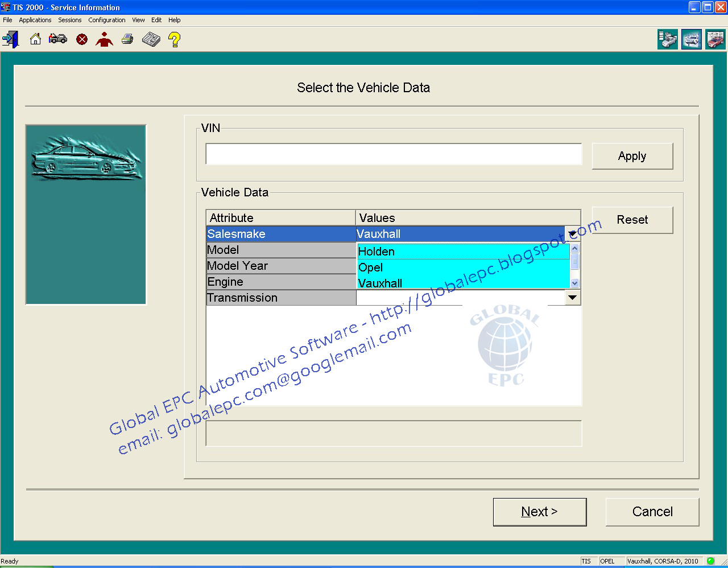Click the TIS status bar entry
Image resolution: width=728 pixels, height=568 pixels.
[588, 561]
